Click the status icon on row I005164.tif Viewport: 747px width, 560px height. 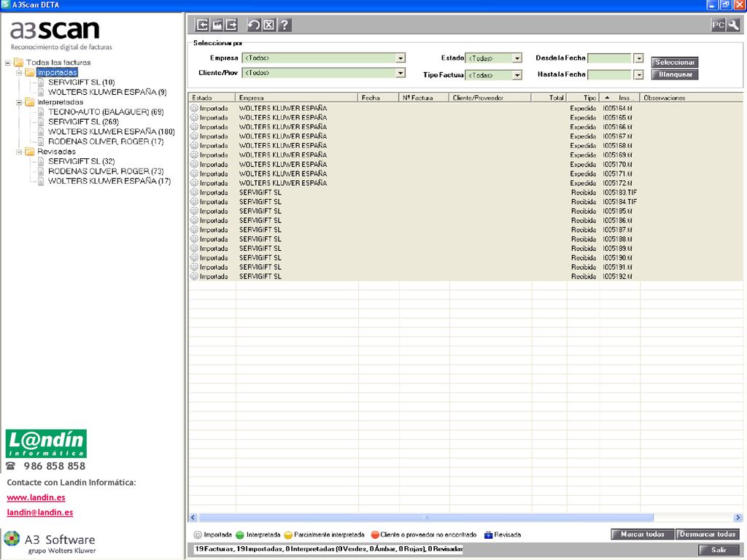194,108
